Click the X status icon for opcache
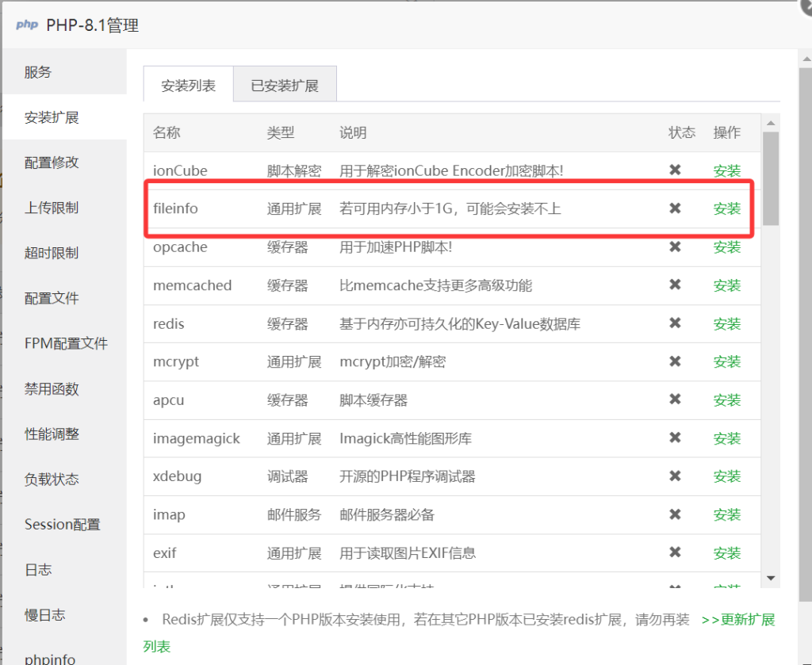The height and width of the screenshot is (665, 812). coord(675,247)
